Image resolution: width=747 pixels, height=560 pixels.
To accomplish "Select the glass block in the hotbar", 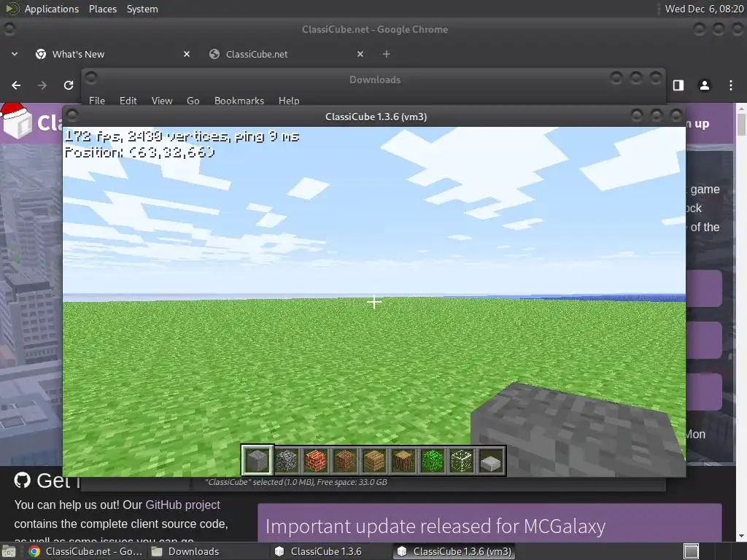I will click(x=461, y=460).
